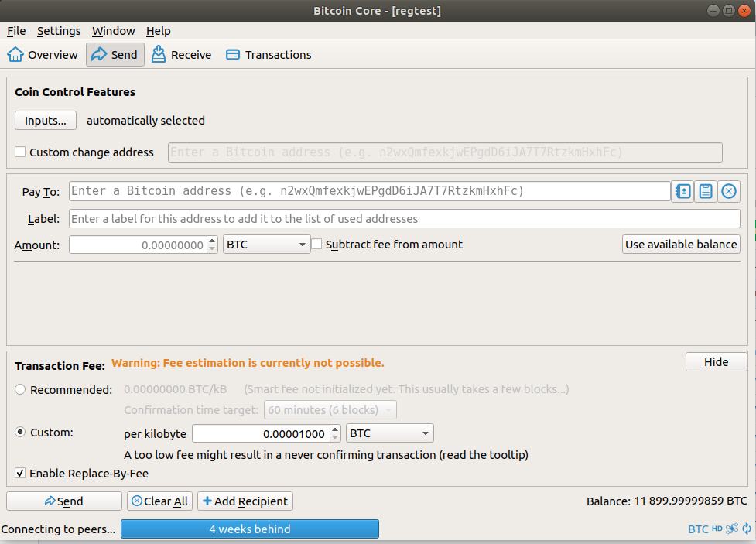Open the File menu
Image resolution: width=756 pixels, height=544 pixels.
[x=16, y=31]
